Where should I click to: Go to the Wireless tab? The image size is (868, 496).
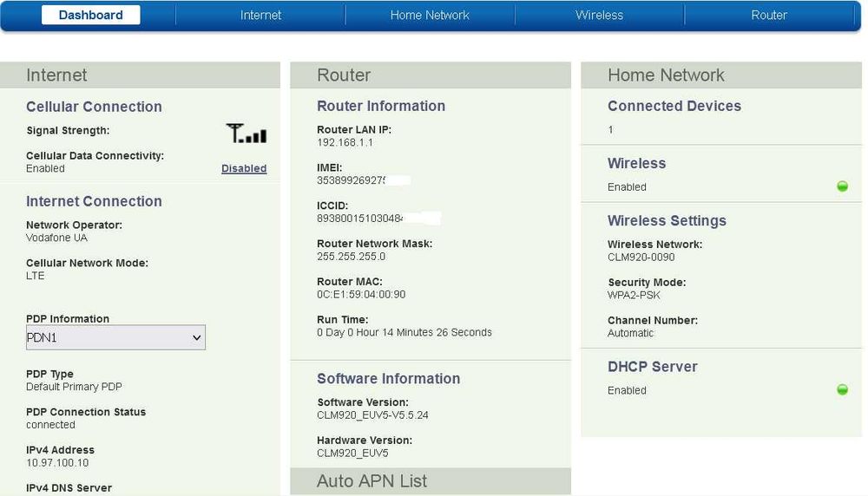(599, 15)
